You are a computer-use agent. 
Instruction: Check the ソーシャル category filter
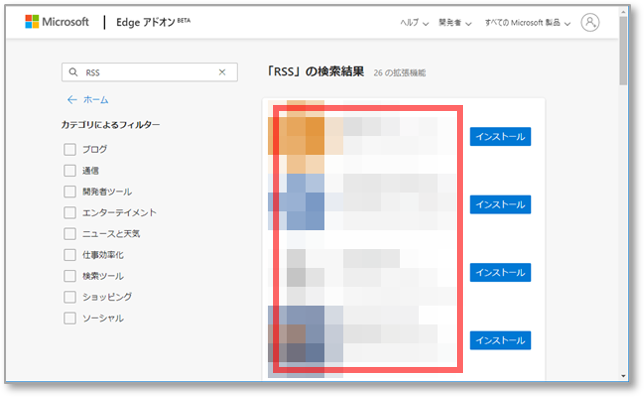70,318
